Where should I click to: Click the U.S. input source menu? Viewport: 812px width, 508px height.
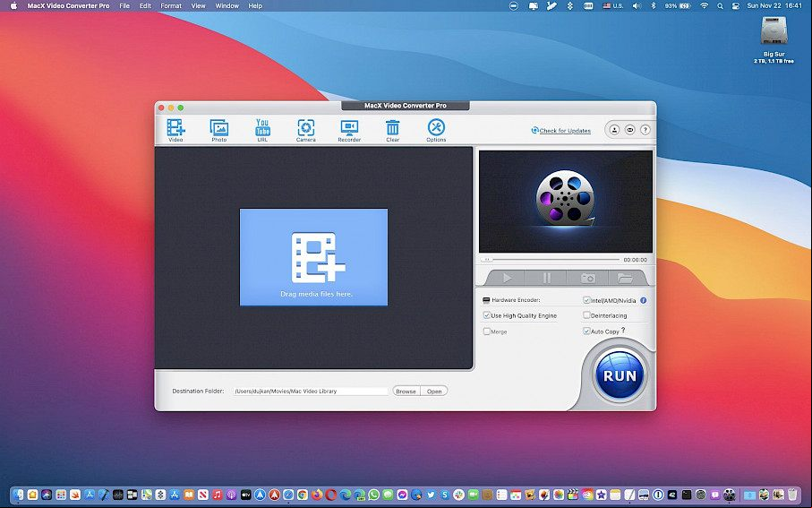point(612,5)
